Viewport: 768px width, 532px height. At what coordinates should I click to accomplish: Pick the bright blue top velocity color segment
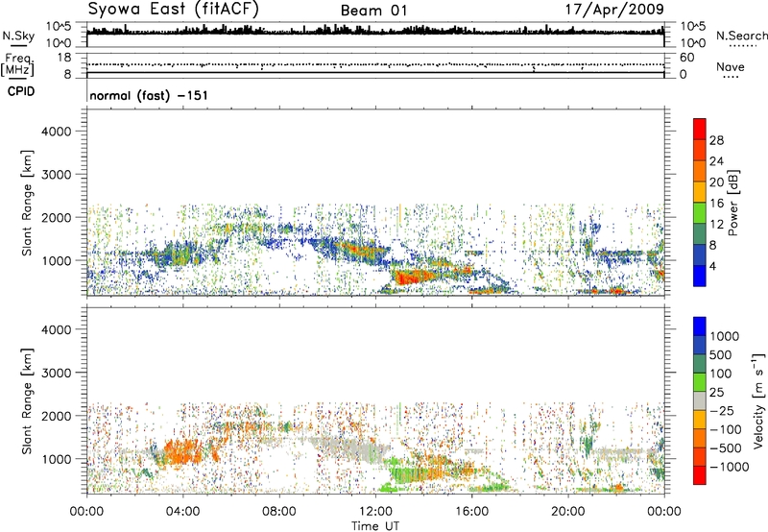click(700, 326)
